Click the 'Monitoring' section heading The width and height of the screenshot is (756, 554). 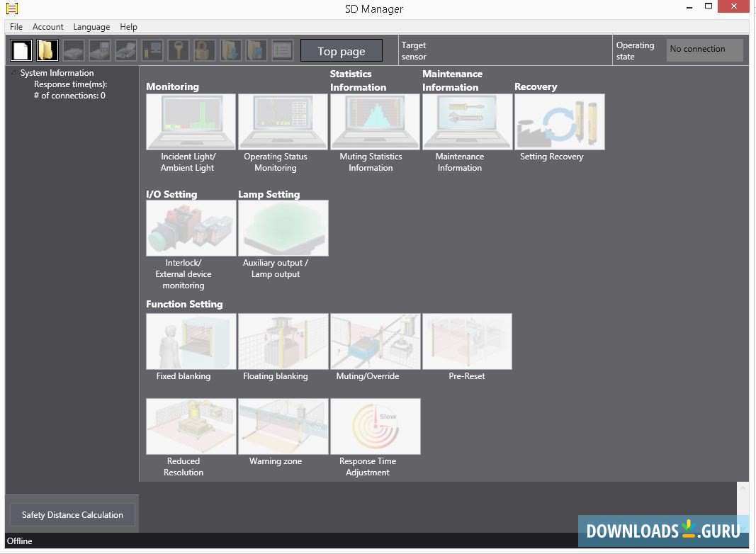tap(172, 87)
